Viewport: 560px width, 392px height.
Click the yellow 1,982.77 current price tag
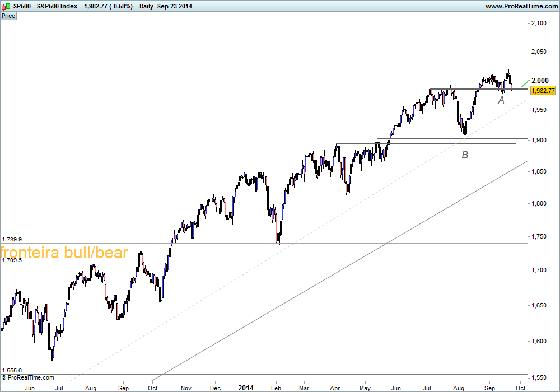[x=543, y=91]
